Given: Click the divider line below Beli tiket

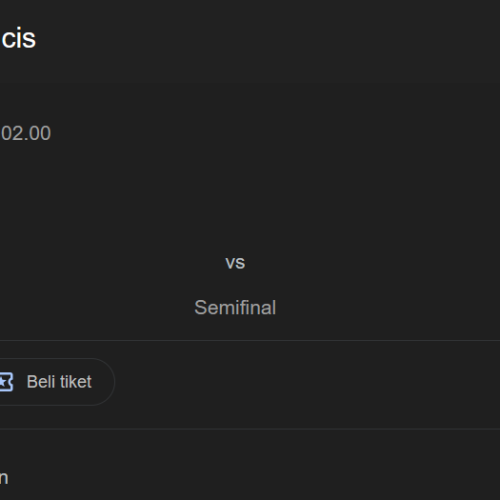Looking at the screenshot, I should tap(250, 429).
